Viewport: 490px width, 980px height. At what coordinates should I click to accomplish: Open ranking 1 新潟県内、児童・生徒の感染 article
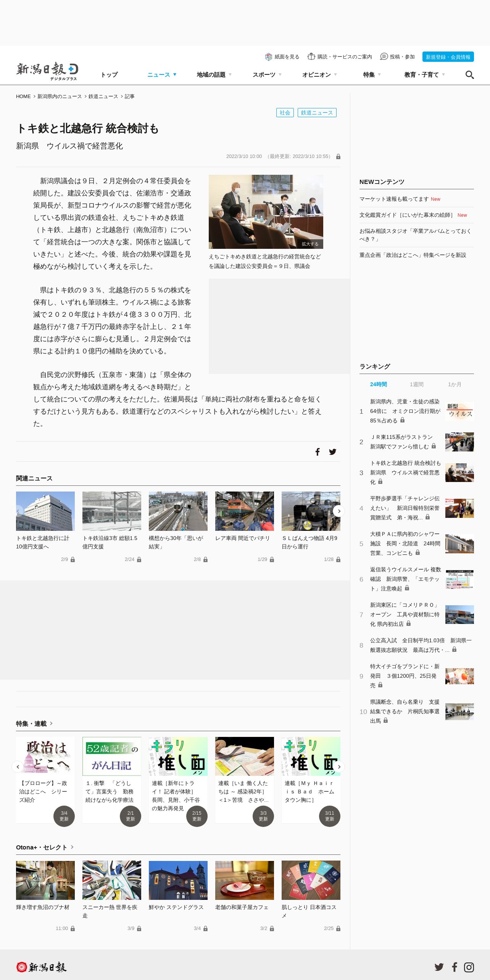[405, 411]
